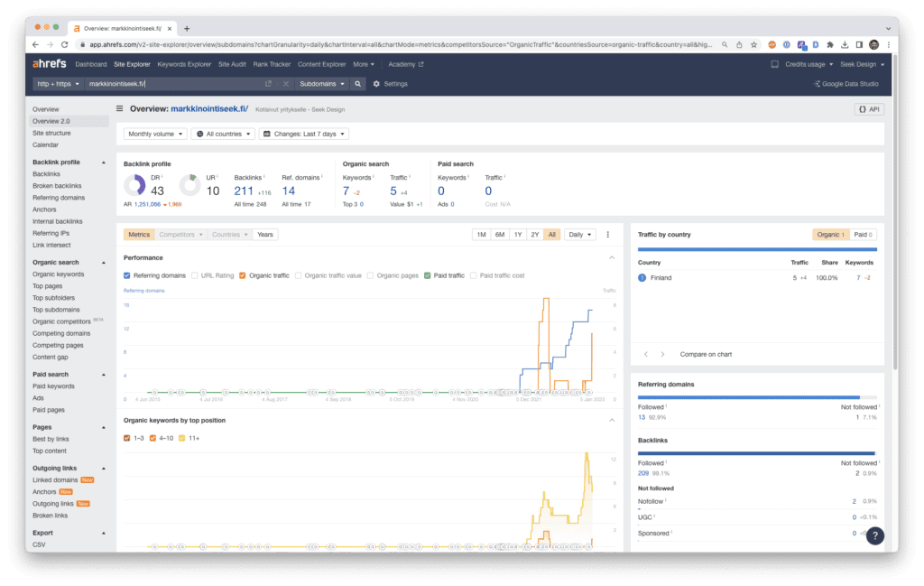This screenshot has height=586, width=924.
Task: Uncheck the Paid traffic checkbox
Action: click(x=427, y=275)
